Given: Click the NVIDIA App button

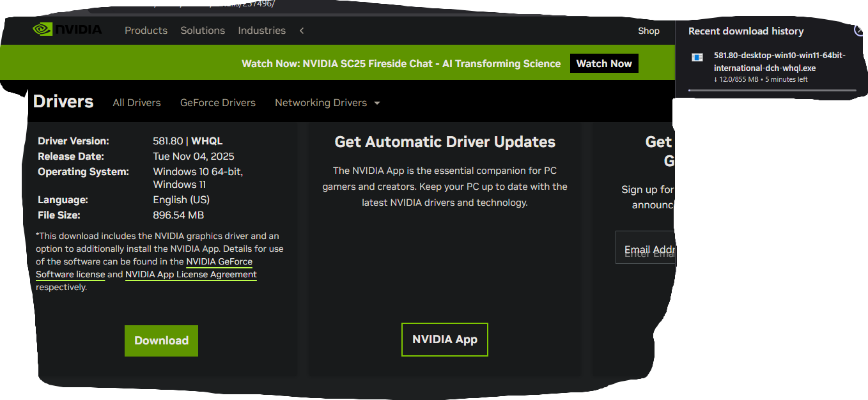Looking at the screenshot, I should pyautogui.click(x=445, y=339).
